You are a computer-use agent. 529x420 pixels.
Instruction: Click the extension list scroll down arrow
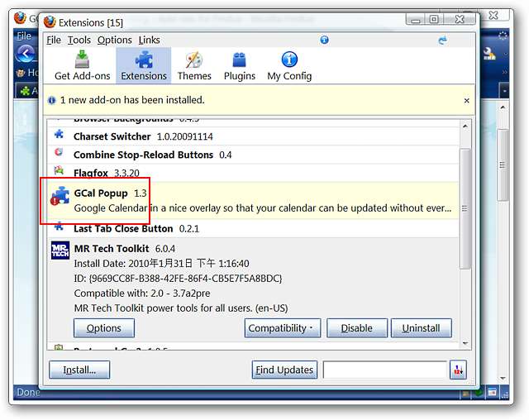point(465,343)
